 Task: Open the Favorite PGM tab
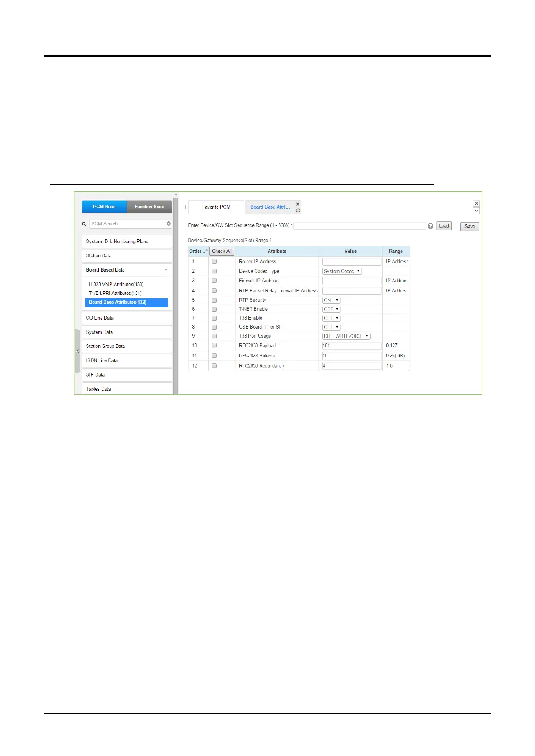[216, 207]
